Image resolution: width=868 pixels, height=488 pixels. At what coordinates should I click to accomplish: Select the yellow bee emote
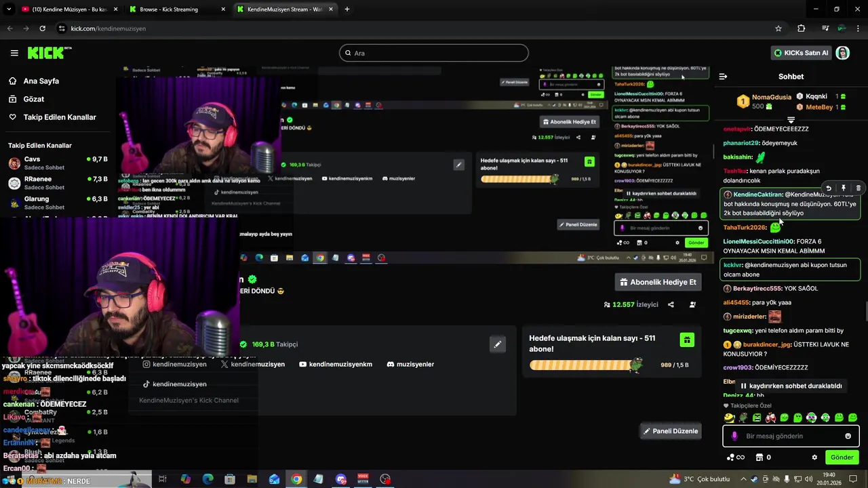point(729,418)
